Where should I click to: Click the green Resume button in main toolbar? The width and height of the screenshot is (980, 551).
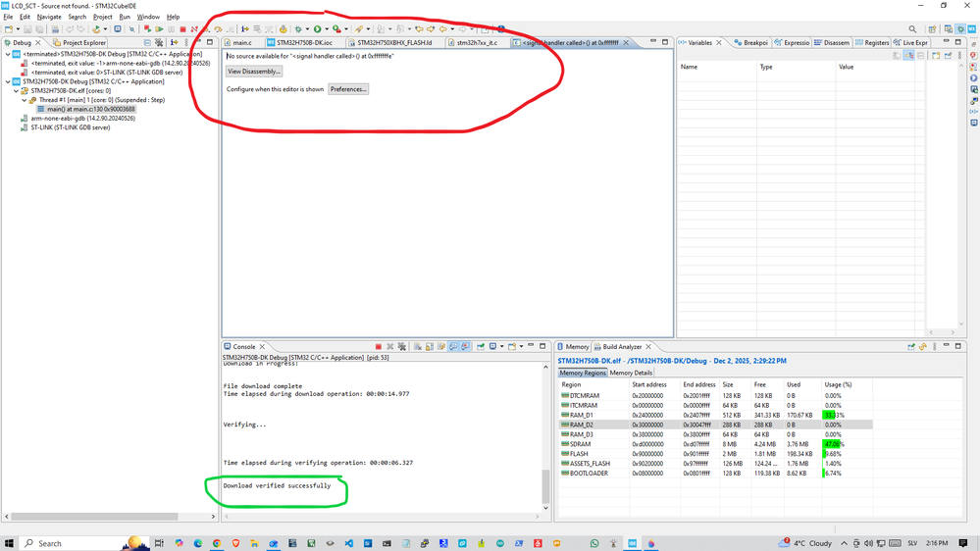tap(159, 28)
